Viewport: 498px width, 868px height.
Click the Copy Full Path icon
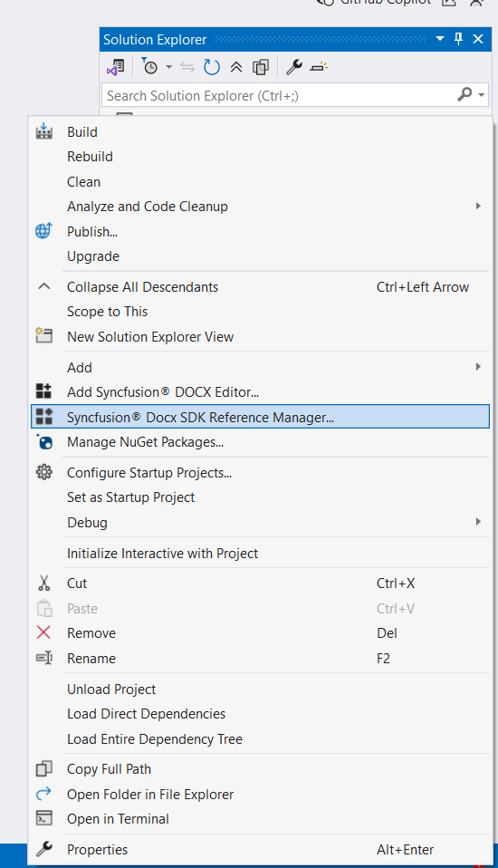[43, 769]
